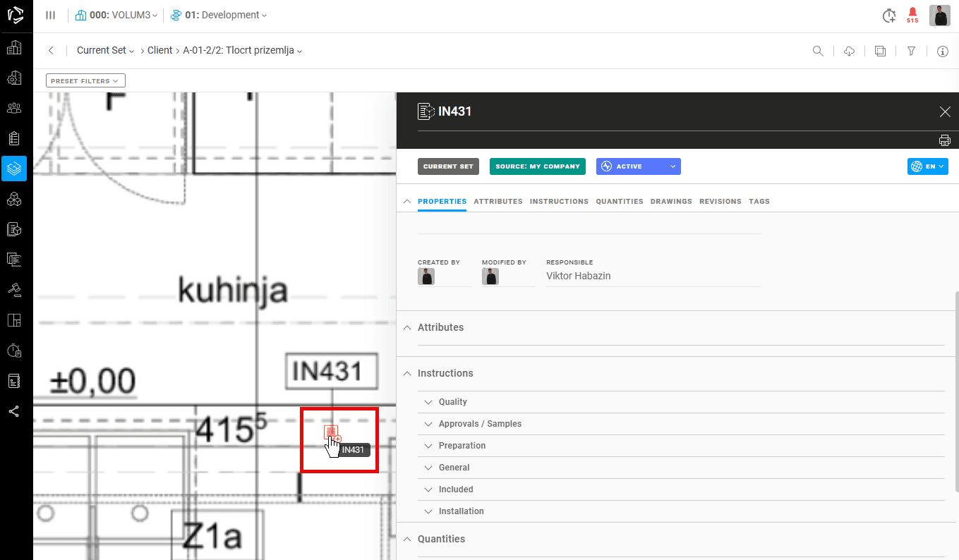Click the timer stopwatch icon
The width and height of the screenshot is (959, 560).
tap(889, 16)
